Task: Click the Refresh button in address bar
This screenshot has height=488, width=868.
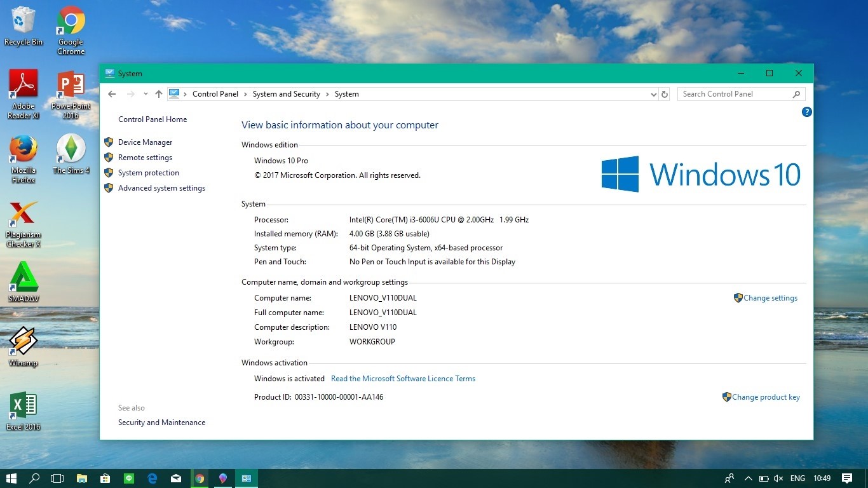Action: click(x=665, y=94)
